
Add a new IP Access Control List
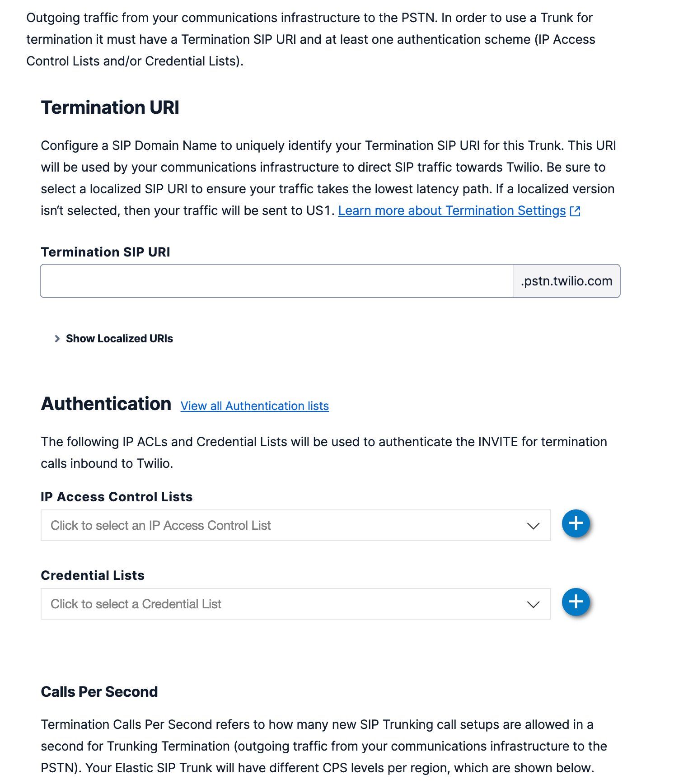point(576,524)
